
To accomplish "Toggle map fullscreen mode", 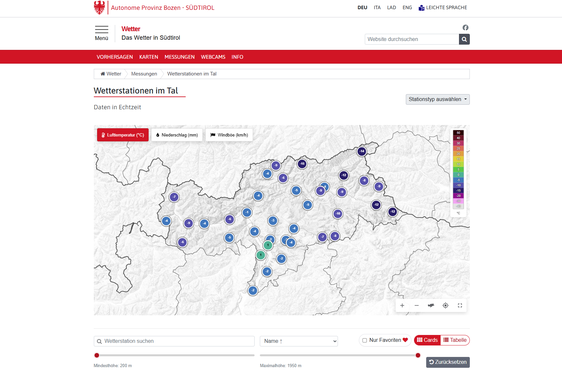I will coord(460,306).
